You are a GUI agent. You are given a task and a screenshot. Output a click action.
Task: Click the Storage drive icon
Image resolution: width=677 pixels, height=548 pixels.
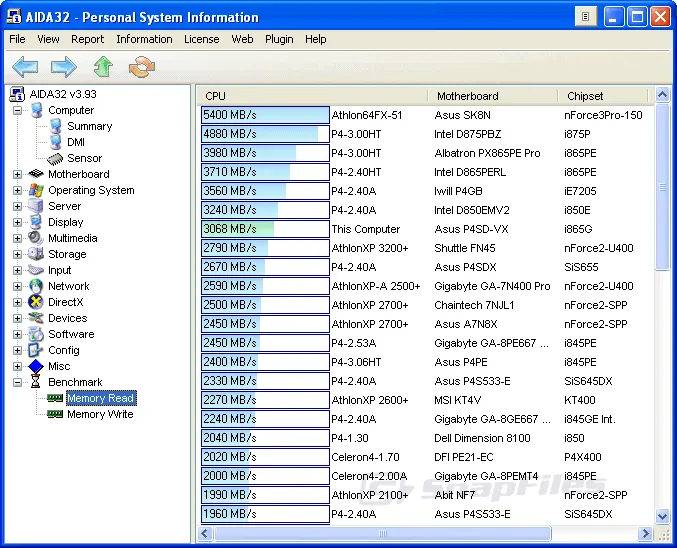(36, 254)
